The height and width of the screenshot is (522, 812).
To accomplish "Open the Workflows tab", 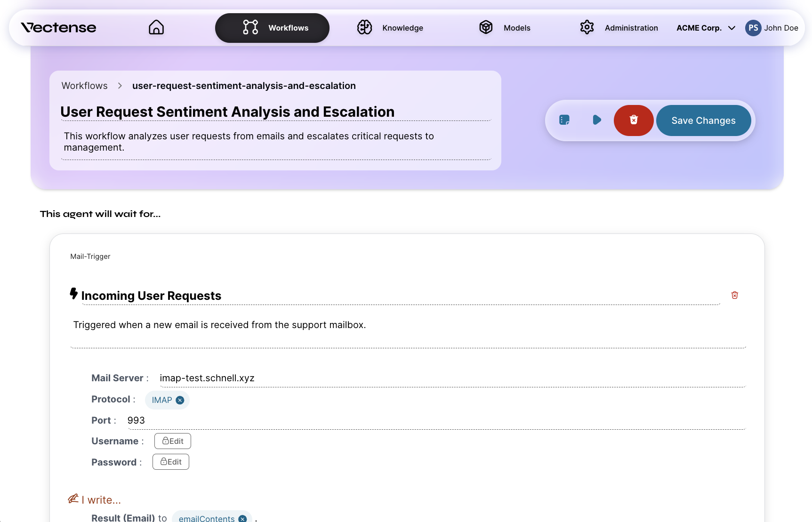I will (x=272, y=28).
